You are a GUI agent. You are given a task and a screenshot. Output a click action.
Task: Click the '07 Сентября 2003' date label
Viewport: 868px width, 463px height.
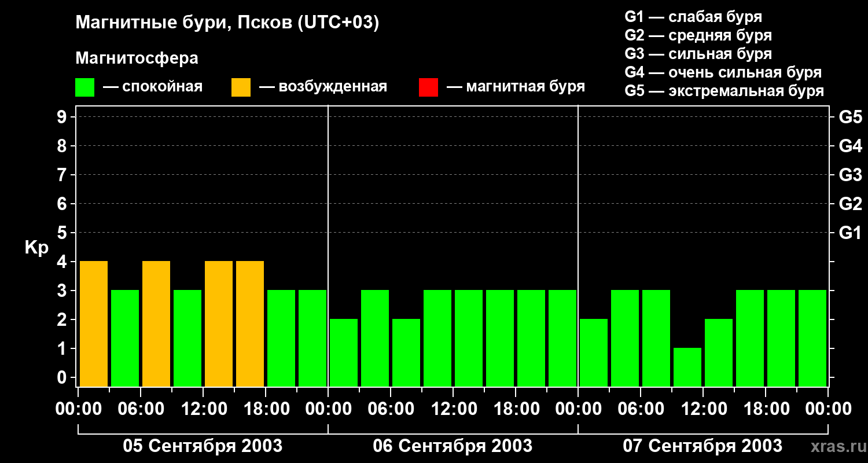click(703, 446)
